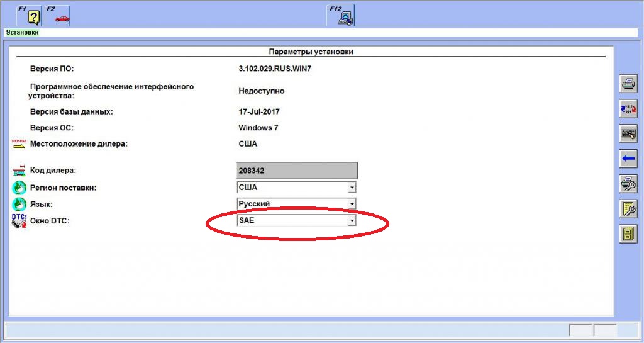Click the Местоположение дилера label
The height and width of the screenshot is (343, 644).
(79, 143)
